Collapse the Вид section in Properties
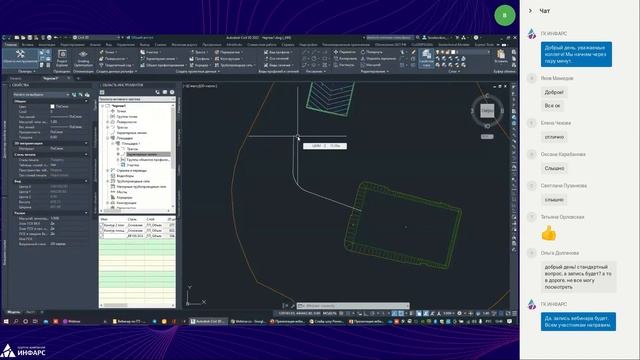 point(86,181)
